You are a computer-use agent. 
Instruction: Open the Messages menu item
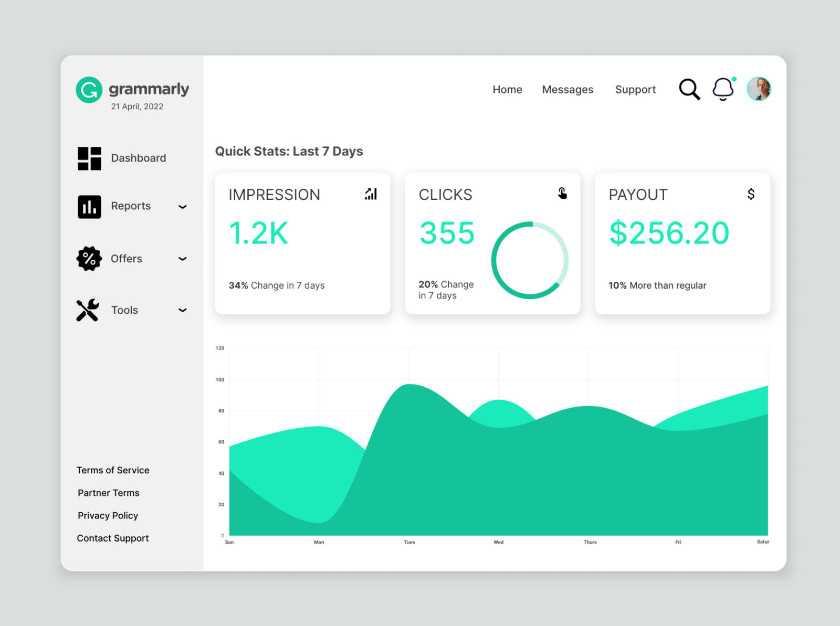pos(568,89)
